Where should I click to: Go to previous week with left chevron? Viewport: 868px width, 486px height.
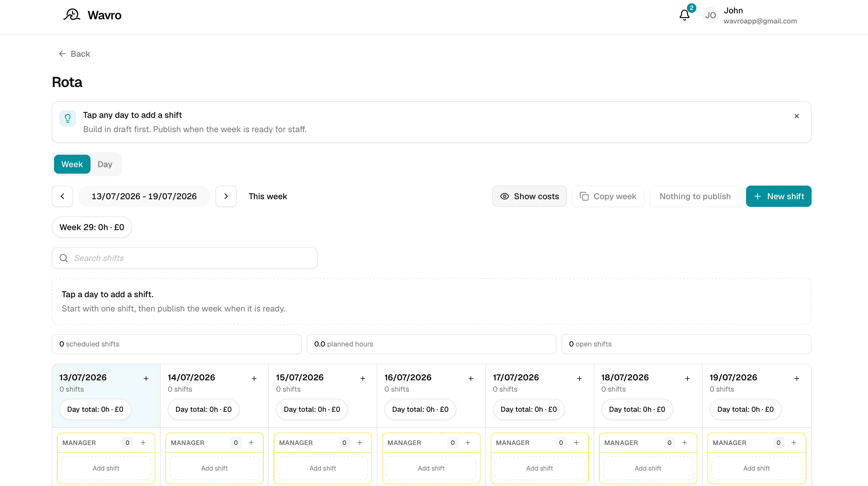tap(62, 196)
